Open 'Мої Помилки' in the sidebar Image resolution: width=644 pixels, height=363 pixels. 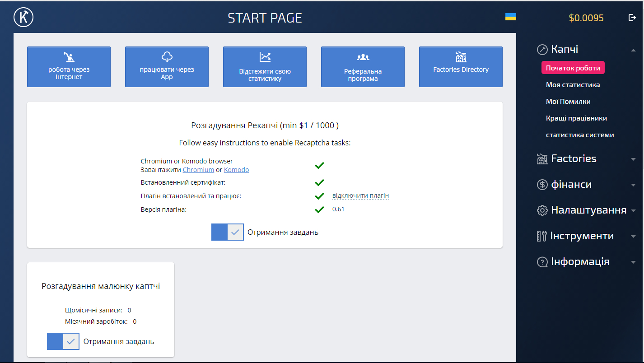(568, 102)
